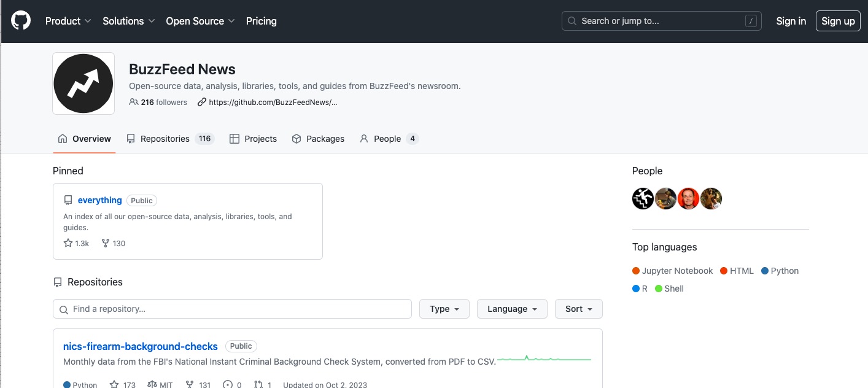Expand the Solutions navigation menu
This screenshot has width=868, height=388.
pos(128,21)
